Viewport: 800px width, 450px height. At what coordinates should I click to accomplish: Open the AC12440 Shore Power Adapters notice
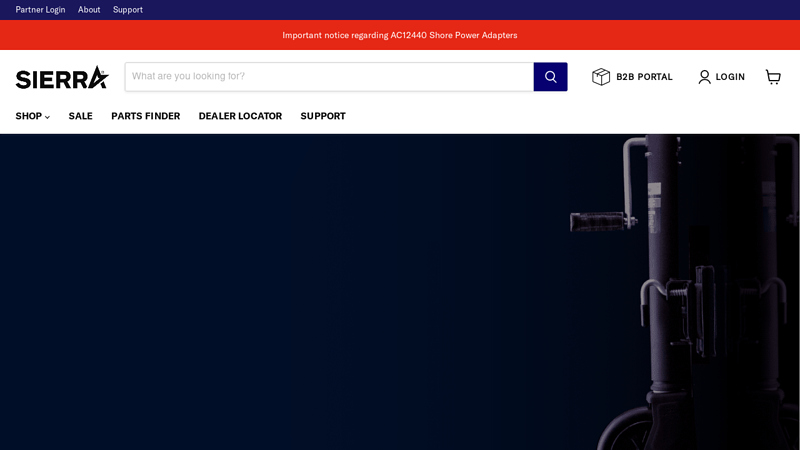click(x=400, y=35)
